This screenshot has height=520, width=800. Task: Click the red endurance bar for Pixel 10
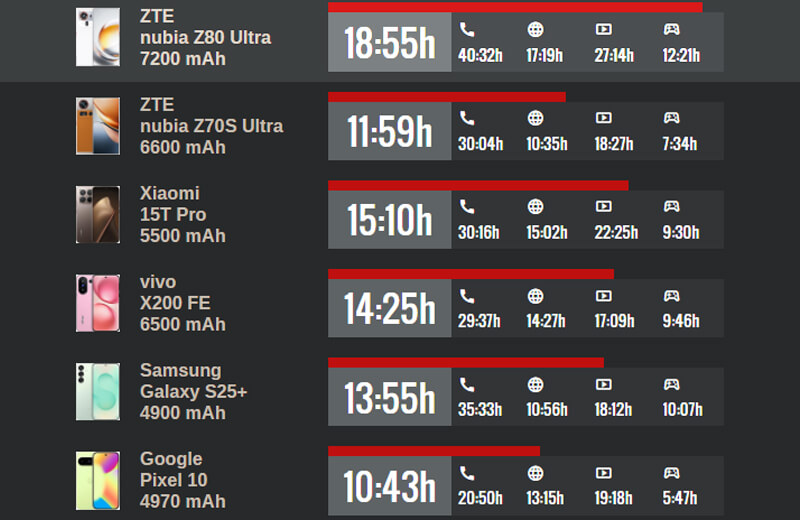(x=434, y=452)
